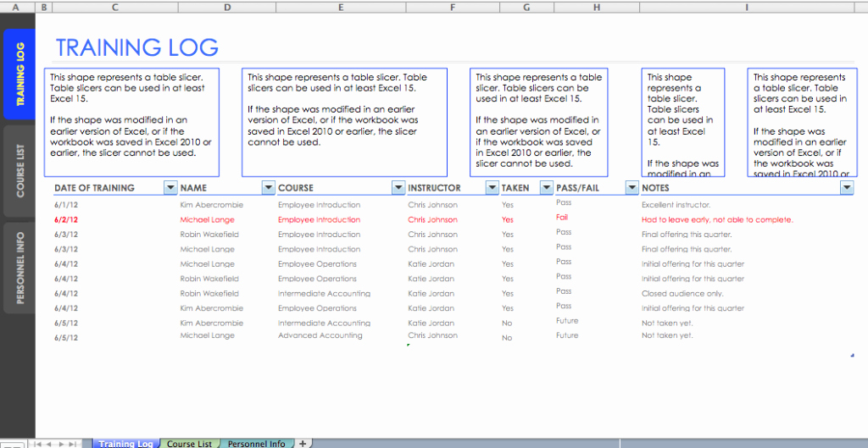This screenshot has width=868, height=448.
Task: Select column D header
Action: coord(227,7)
